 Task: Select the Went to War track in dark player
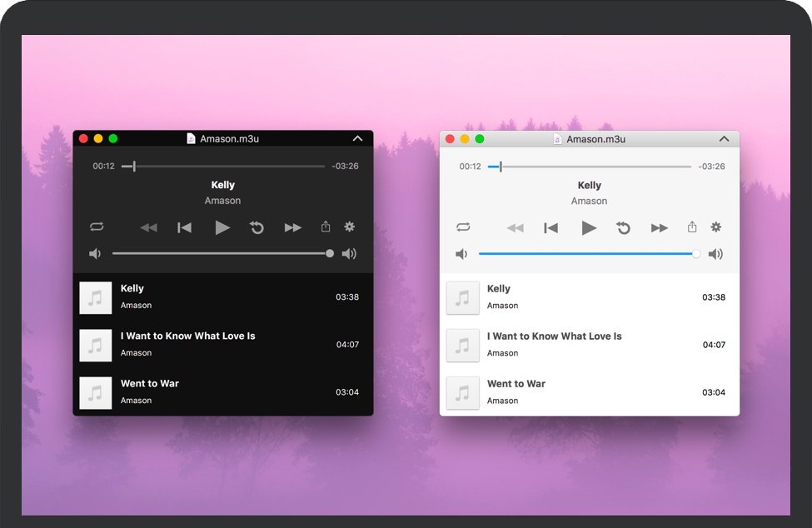(208, 391)
